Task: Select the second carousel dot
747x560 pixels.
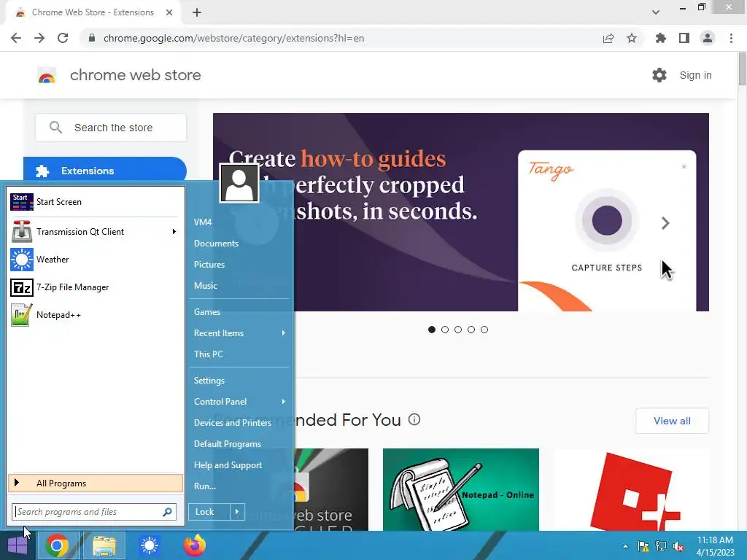Action: 445,330
